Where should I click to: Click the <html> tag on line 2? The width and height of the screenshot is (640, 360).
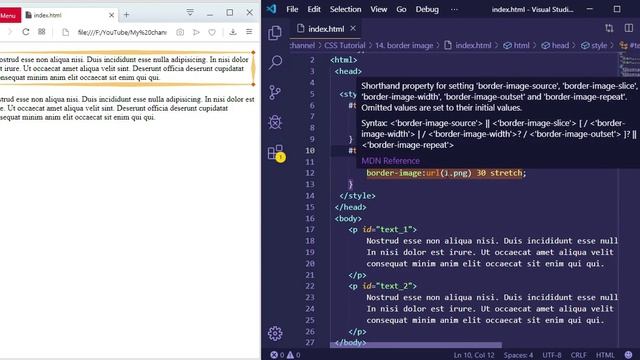click(x=344, y=60)
